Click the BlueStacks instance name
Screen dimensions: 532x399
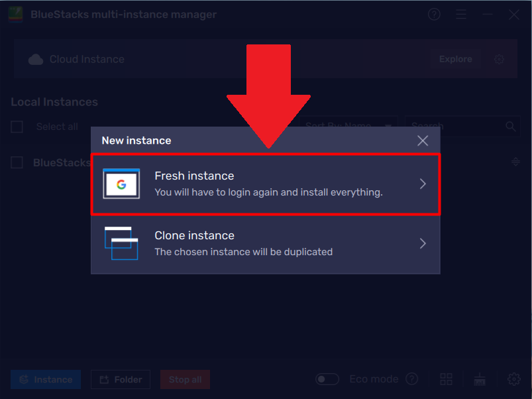(x=62, y=162)
